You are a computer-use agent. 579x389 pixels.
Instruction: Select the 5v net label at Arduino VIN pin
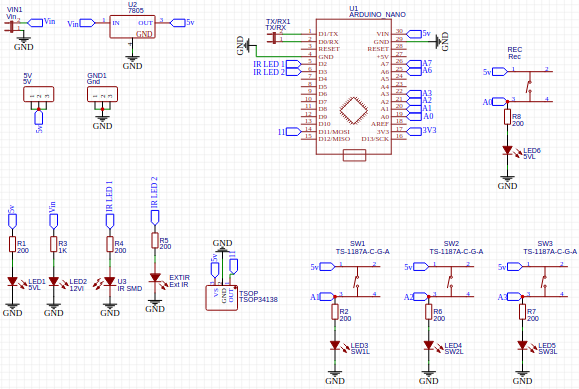coord(418,34)
